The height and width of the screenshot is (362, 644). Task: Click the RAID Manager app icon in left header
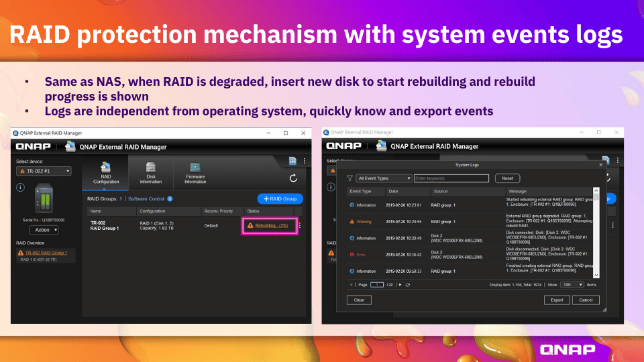[70, 146]
